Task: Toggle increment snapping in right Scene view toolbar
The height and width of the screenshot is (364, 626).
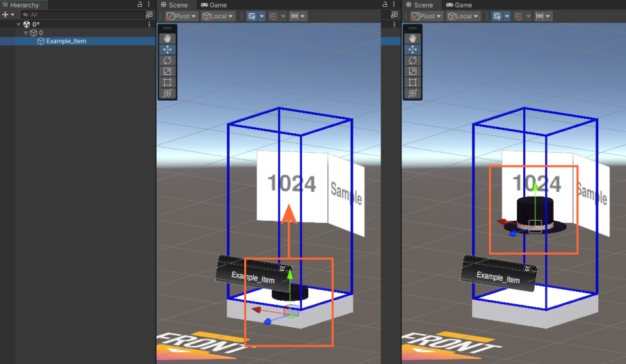Action: [519, 16]
